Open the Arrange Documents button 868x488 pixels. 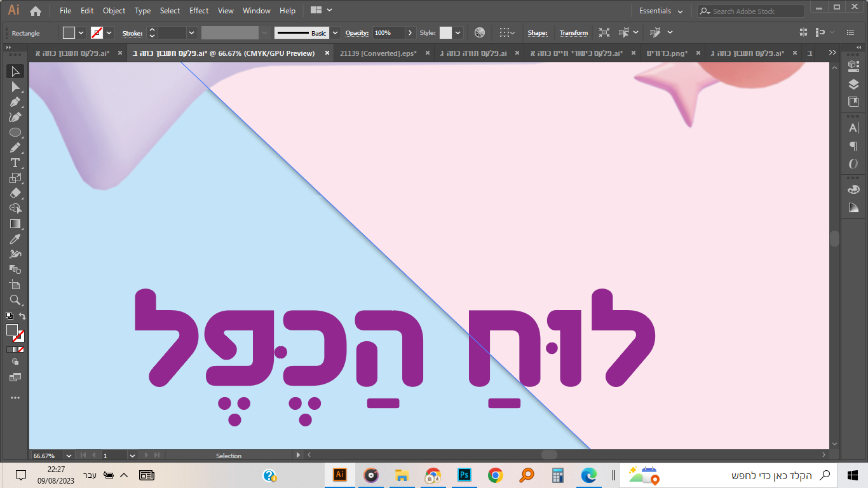320,11
